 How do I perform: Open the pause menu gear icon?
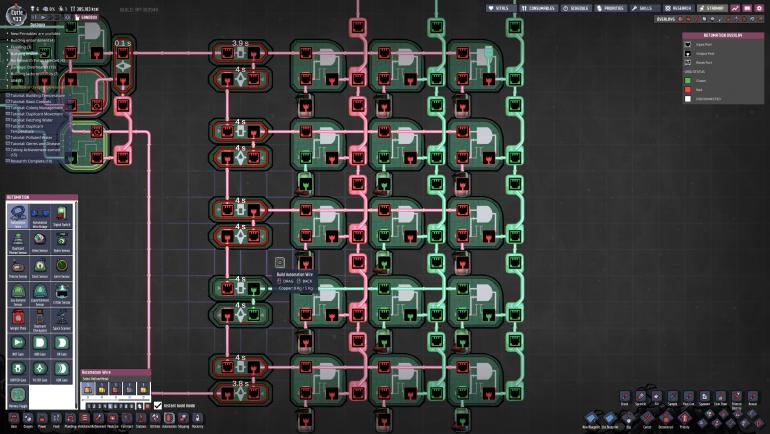[x=759, y=8]
